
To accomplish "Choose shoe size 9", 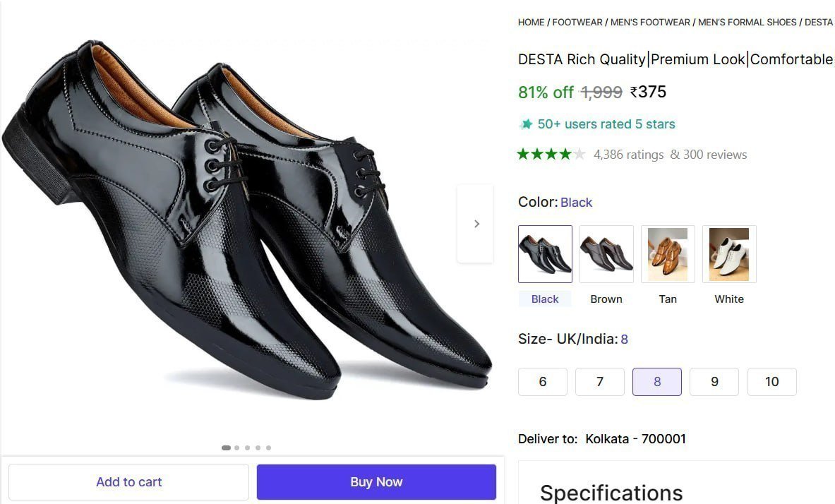I will coord(714,381).
